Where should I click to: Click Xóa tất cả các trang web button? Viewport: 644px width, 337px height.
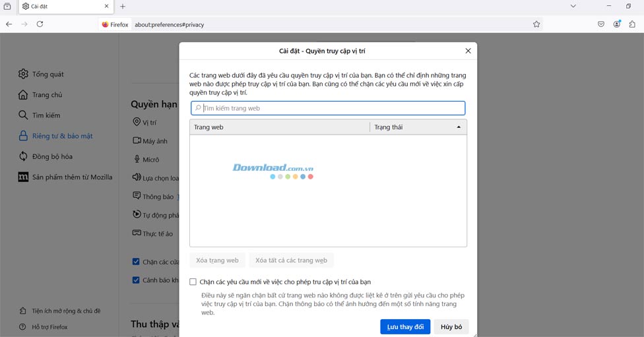point(291,260)
